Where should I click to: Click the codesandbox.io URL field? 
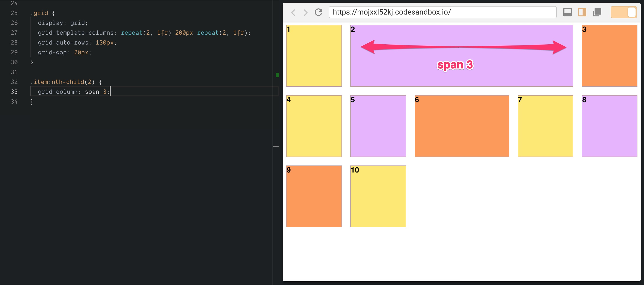(x=443, y=12)
